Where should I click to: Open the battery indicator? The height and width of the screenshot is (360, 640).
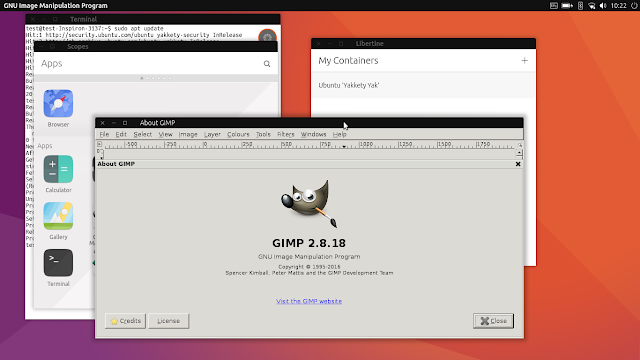(567, 5)
